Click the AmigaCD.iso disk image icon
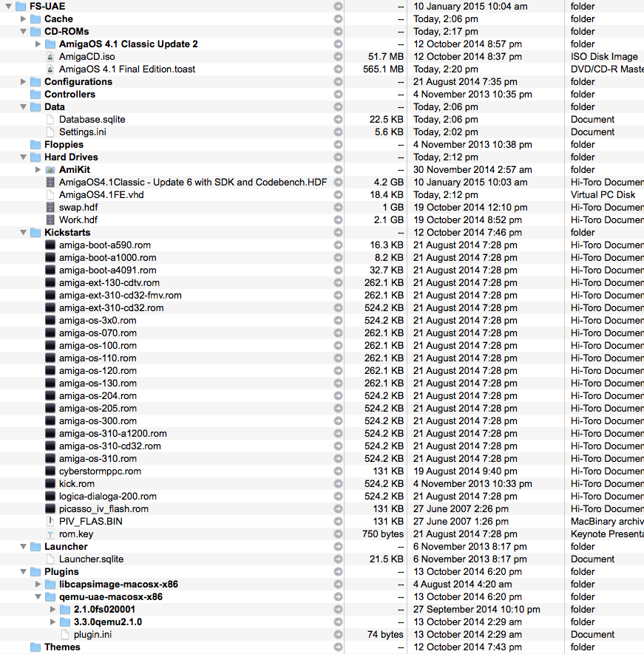Viewport: 644px width, 654px height. pyautogui.click(x=50, y=57)
